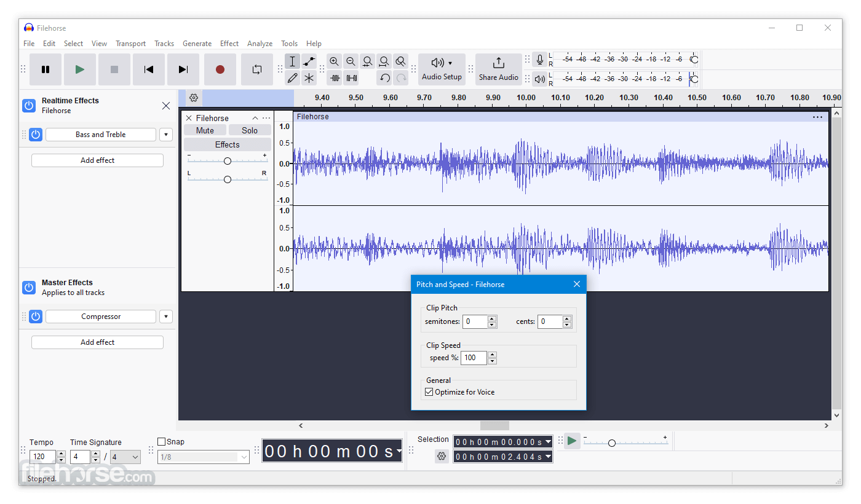Open timeline options gear icon

coord(194,98)
